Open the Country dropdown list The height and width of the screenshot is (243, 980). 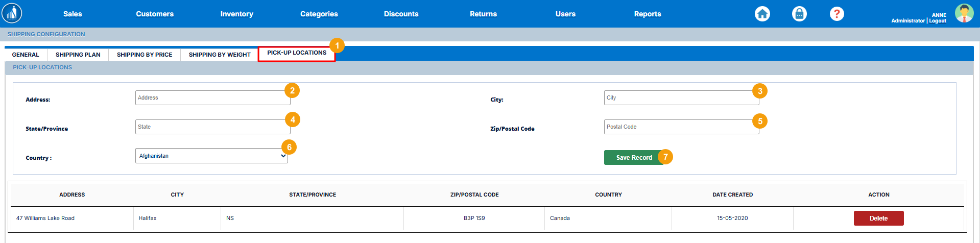(x=211, y=156)
